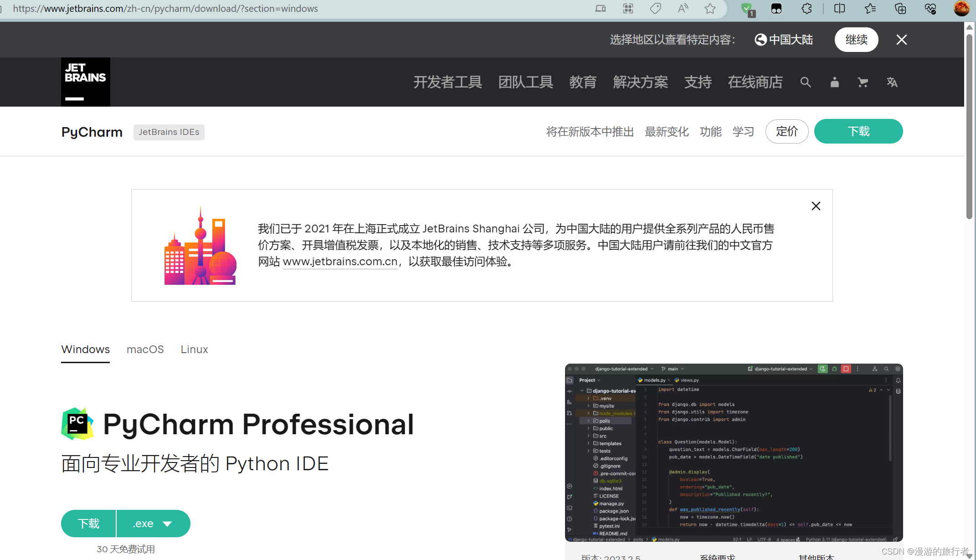
Task: Dismiss the Shanghai company notice banner
Action: [816, 206]
